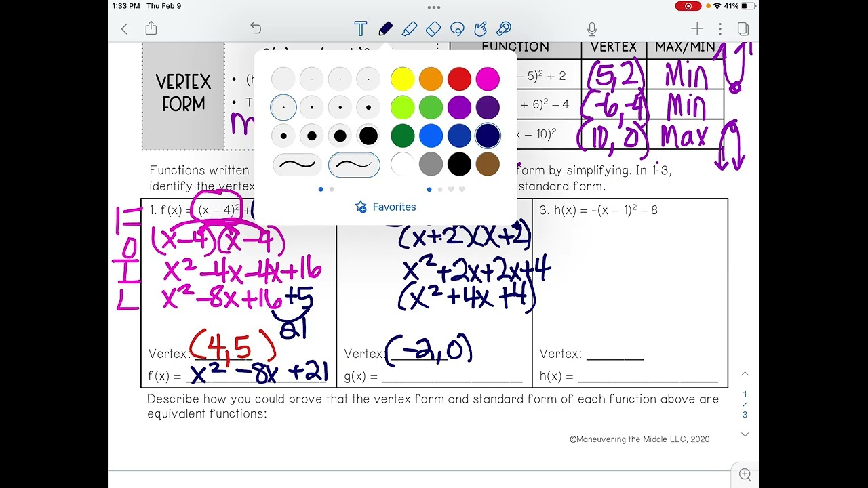Screen dimensions: 868x488
Task: Tap the red screen recording indicator
Action: [x=688, y=6]
